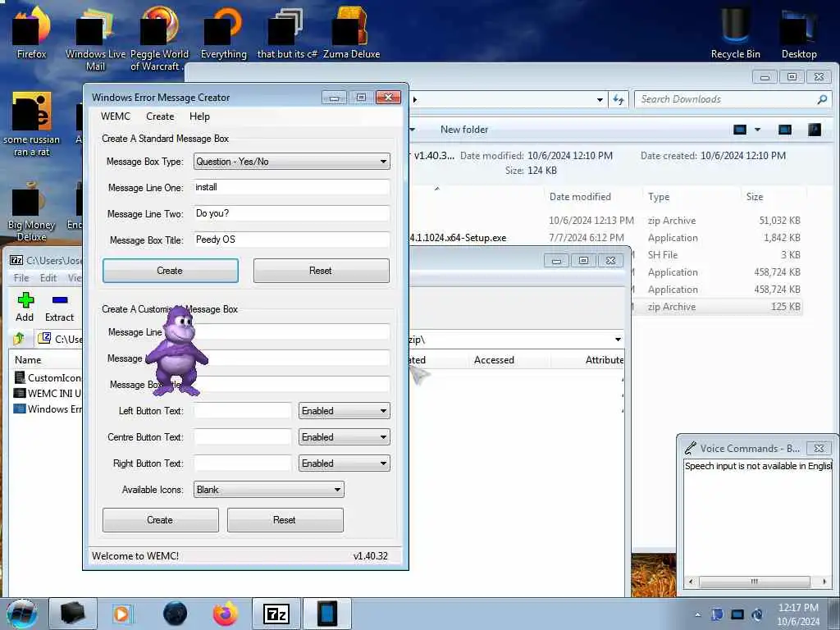
Task: Open the WEMC menu
Action: [x=115, y=116]
